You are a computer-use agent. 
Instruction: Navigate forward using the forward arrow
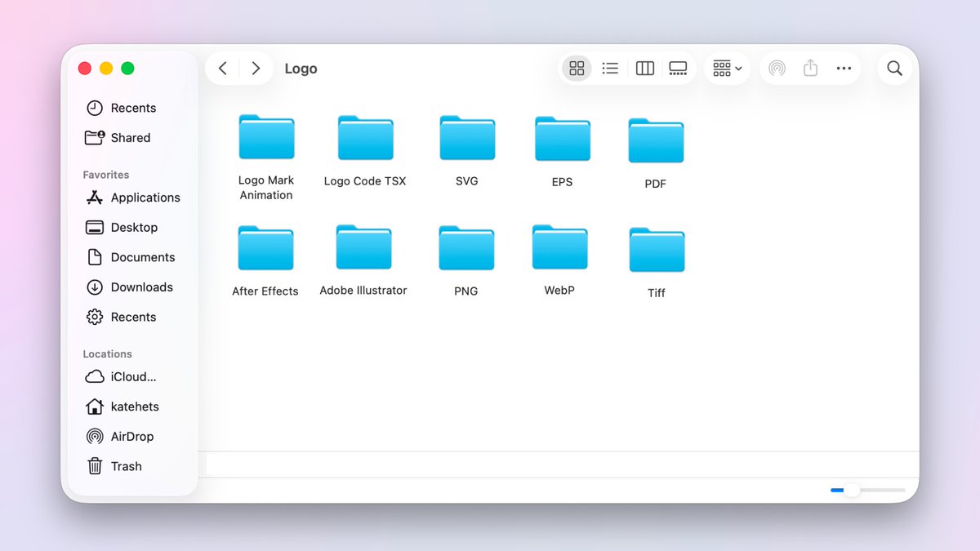tap(256, 68)
